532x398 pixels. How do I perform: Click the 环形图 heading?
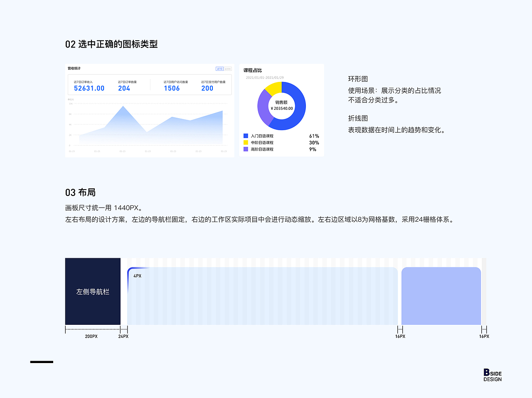coord(358,79)
